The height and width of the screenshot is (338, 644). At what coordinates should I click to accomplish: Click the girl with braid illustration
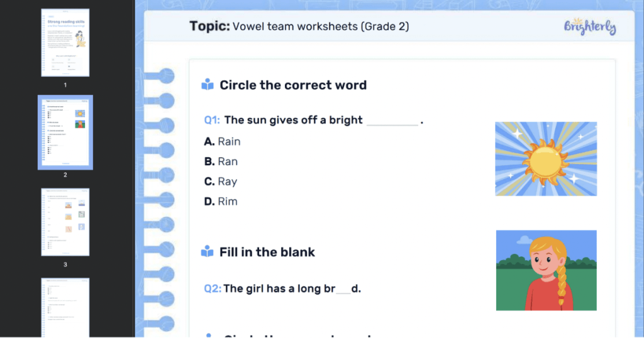[545, 270]
